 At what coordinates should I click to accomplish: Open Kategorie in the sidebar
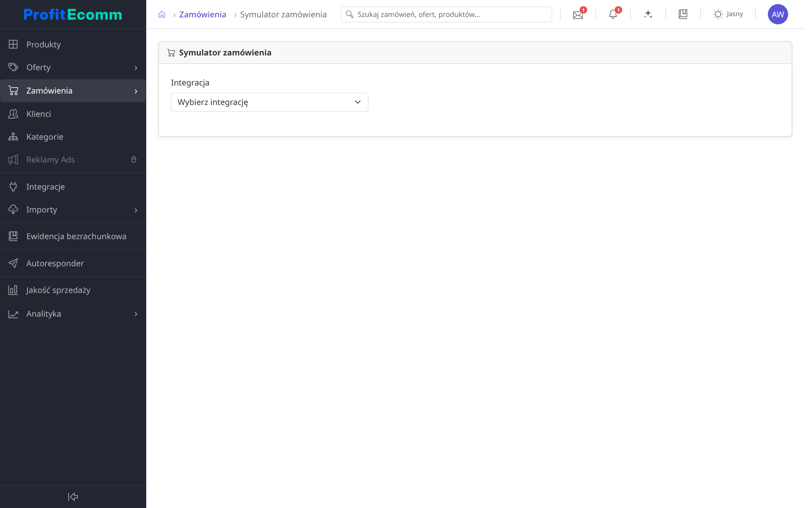pos(73,137)
